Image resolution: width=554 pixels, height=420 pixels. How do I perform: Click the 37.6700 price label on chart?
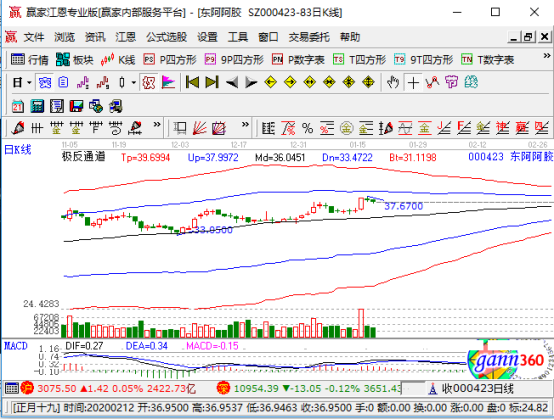(x=403, y=206)
